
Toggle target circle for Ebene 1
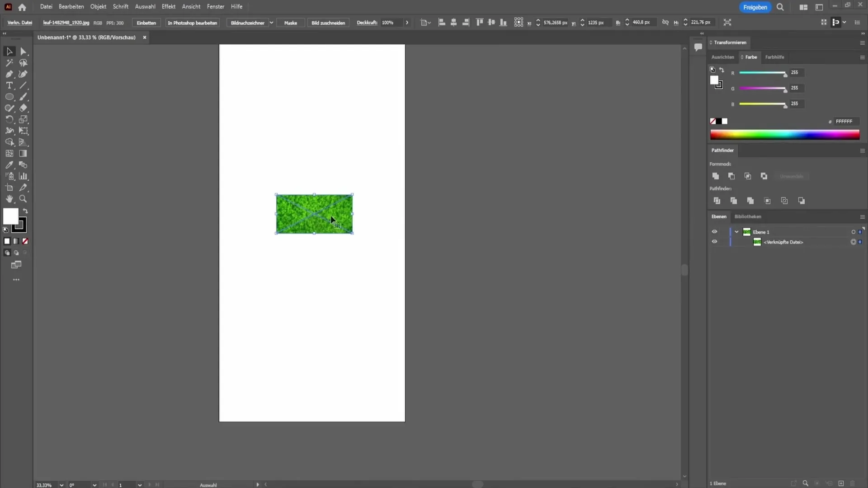(853, 232)
